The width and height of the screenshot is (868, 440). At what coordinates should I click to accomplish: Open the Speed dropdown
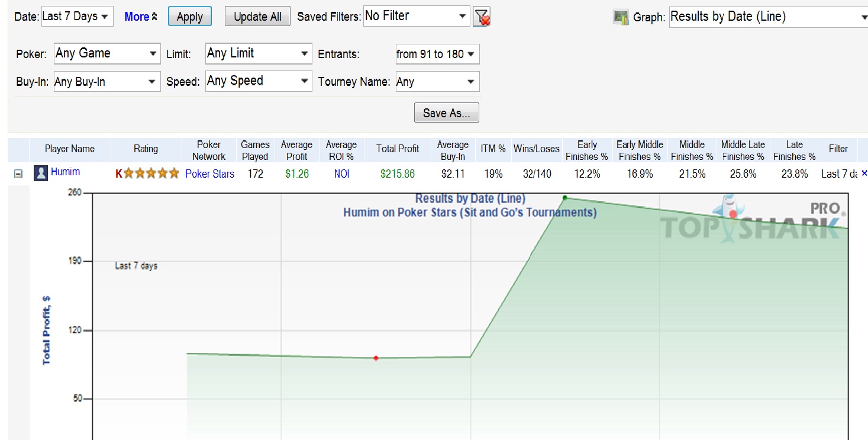tap(259, 81)
